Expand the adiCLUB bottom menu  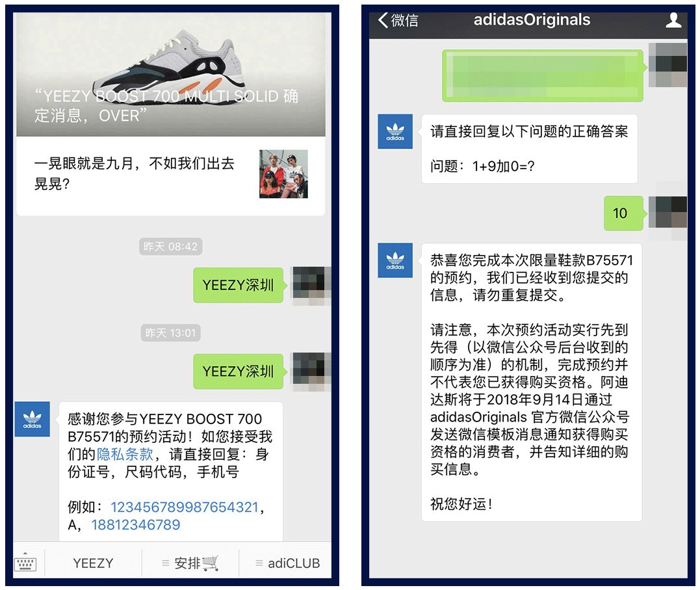click(x=286, y=563)
